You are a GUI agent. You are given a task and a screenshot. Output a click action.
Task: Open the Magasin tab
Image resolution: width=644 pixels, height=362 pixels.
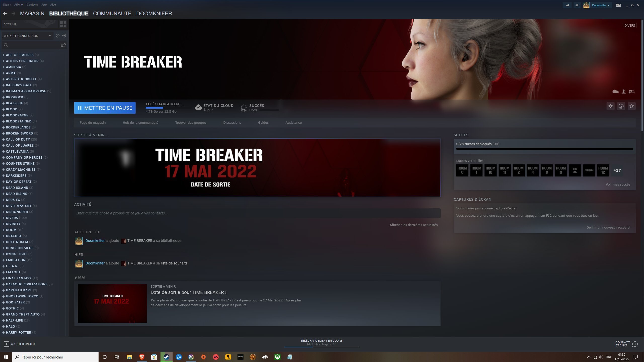point(32,14)
